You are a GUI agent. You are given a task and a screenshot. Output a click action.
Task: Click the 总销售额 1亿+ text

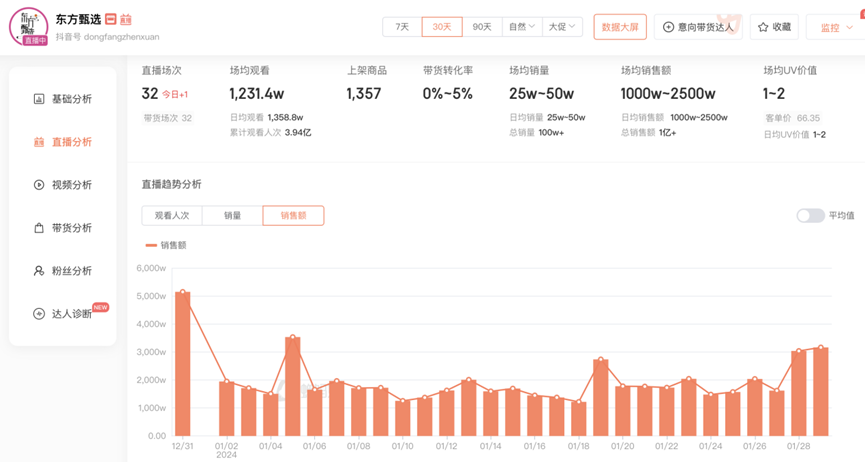(648, 132)
